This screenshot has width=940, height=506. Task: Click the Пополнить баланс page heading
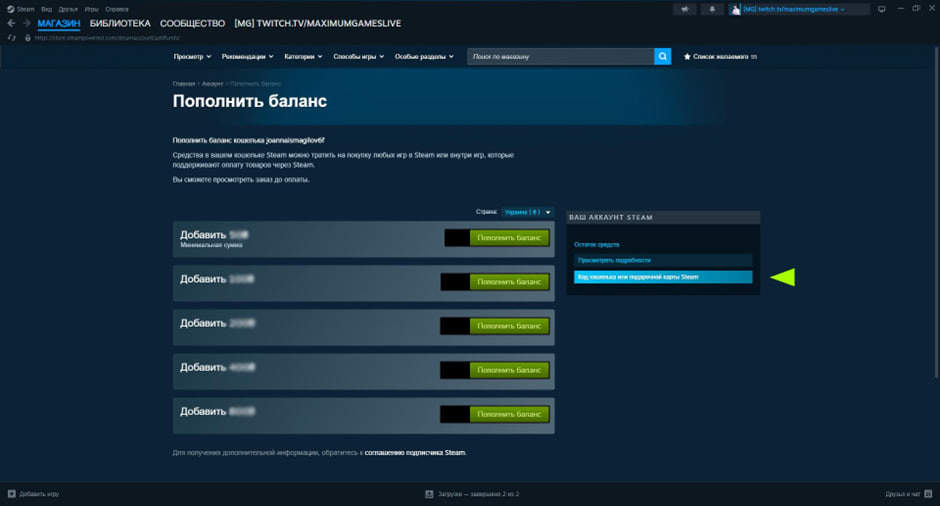[x=250, y=101]
